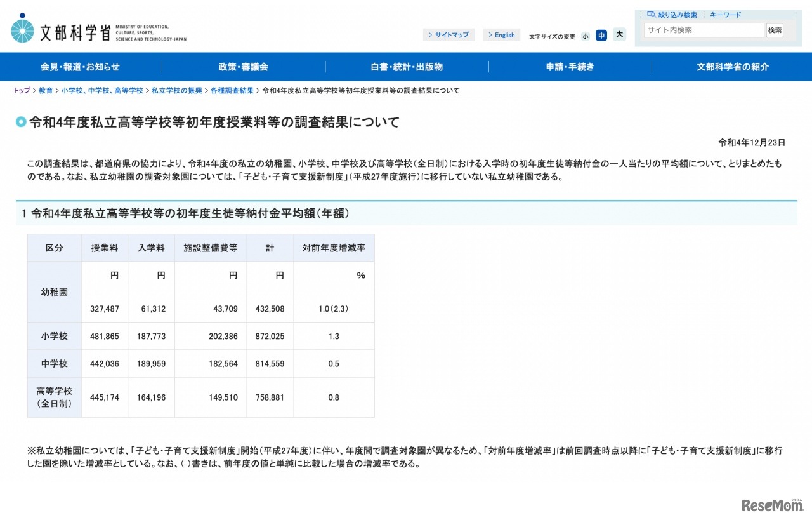
Task: Click the キーワード link
Action: click(725, 14)
